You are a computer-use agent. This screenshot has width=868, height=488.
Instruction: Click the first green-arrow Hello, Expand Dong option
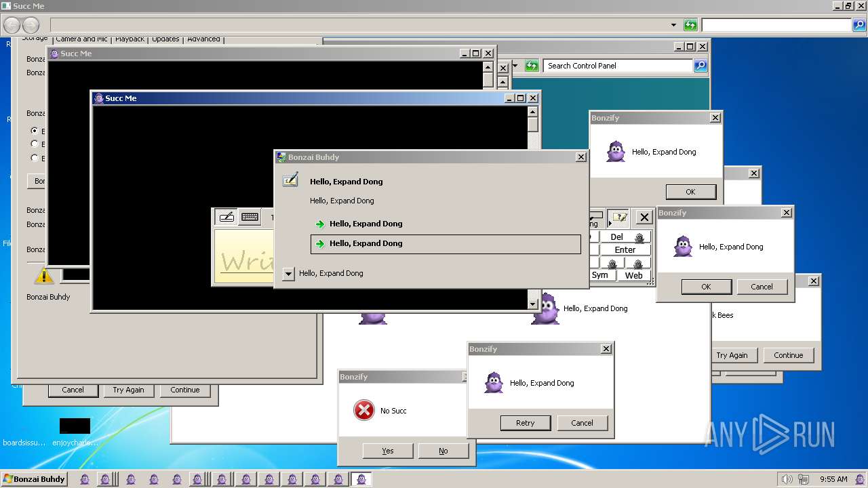446,224
